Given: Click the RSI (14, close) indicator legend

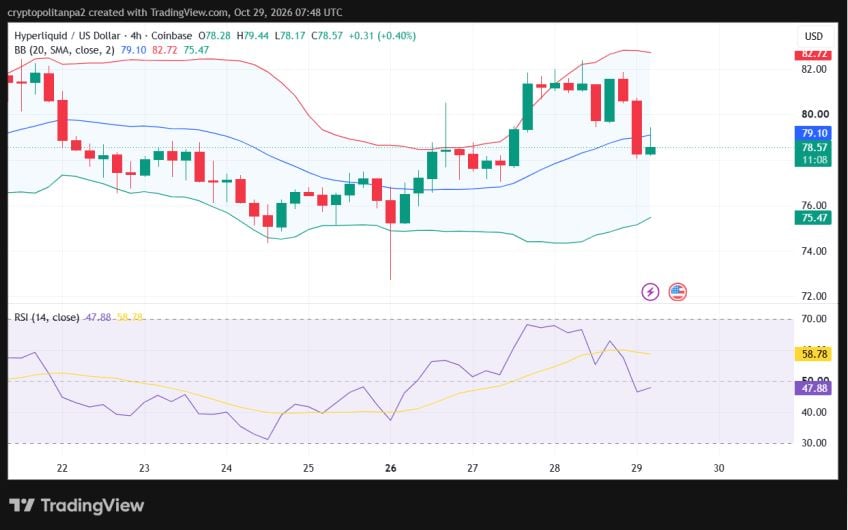Looking at the screenshot, I should point(47,317).
